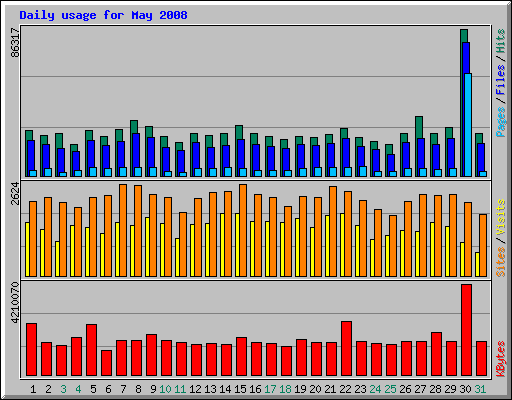This screenshot has width=512, height=400.
Task: Click the red 'KBytes' legend label
Action: (501, 359)
